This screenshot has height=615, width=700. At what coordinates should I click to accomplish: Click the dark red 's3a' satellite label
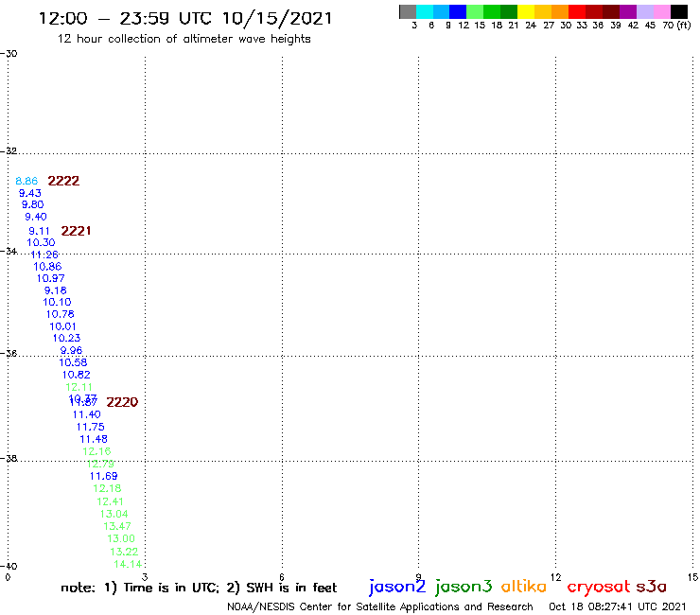pyautogui.click(x=652, y=586)
